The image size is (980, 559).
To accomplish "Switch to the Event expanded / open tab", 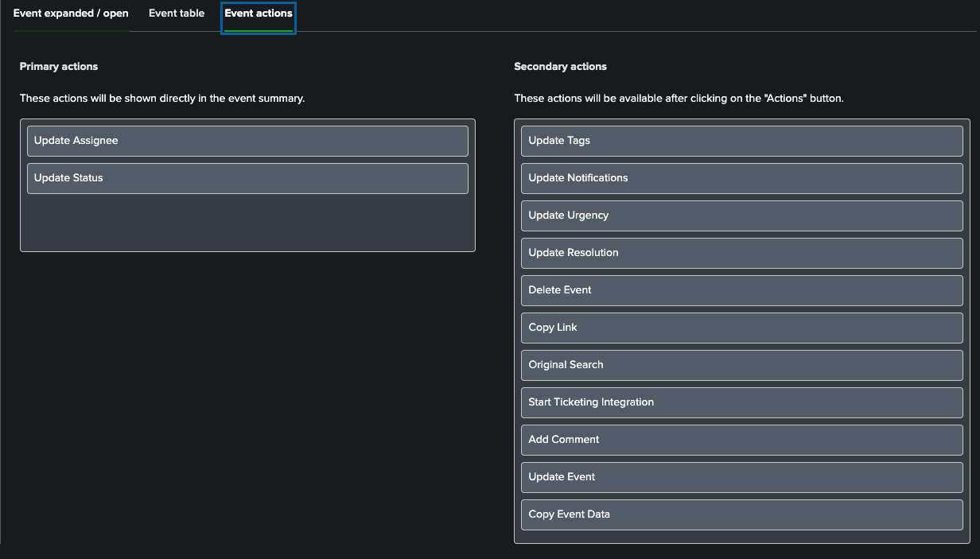I will coord(71,14).
